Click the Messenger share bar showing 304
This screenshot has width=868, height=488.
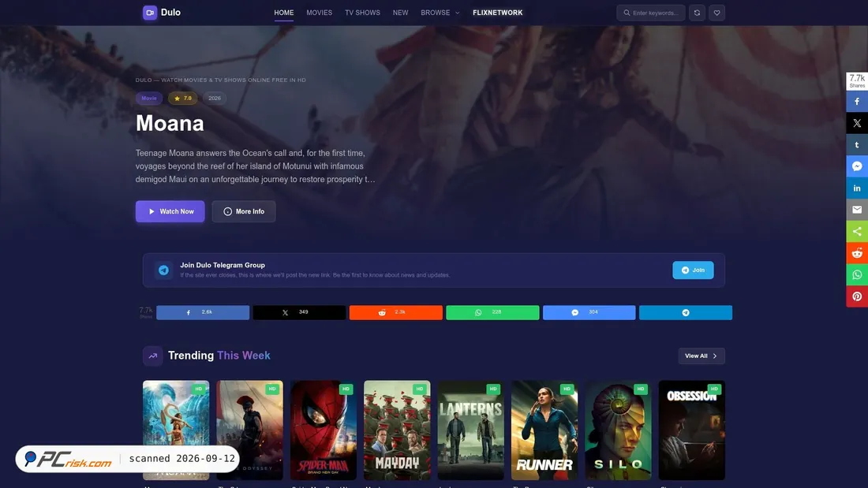point(589,313)
